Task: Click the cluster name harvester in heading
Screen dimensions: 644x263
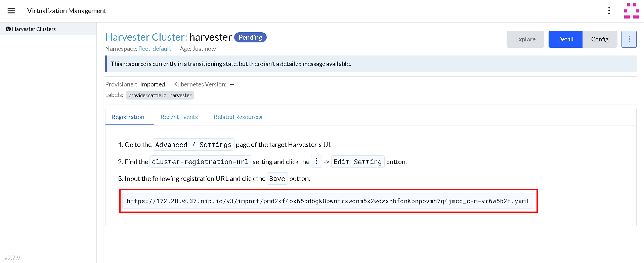Action: click(211, 37)
